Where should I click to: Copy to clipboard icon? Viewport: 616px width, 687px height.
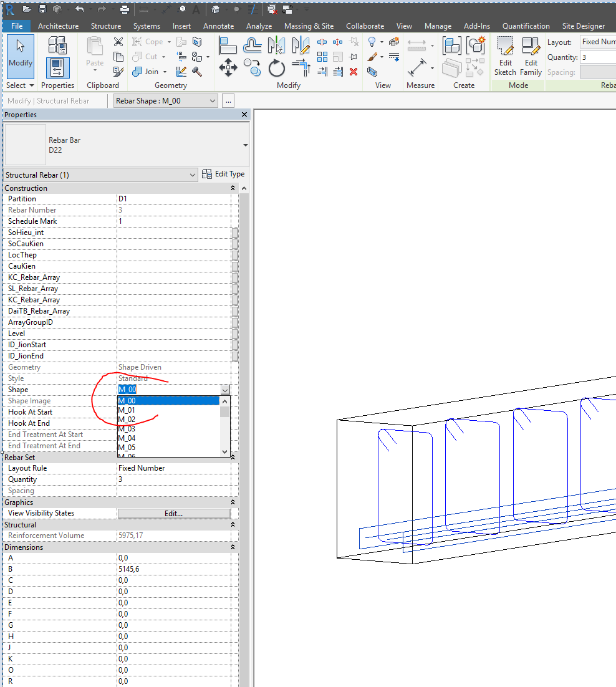click(x=118, y=57)
